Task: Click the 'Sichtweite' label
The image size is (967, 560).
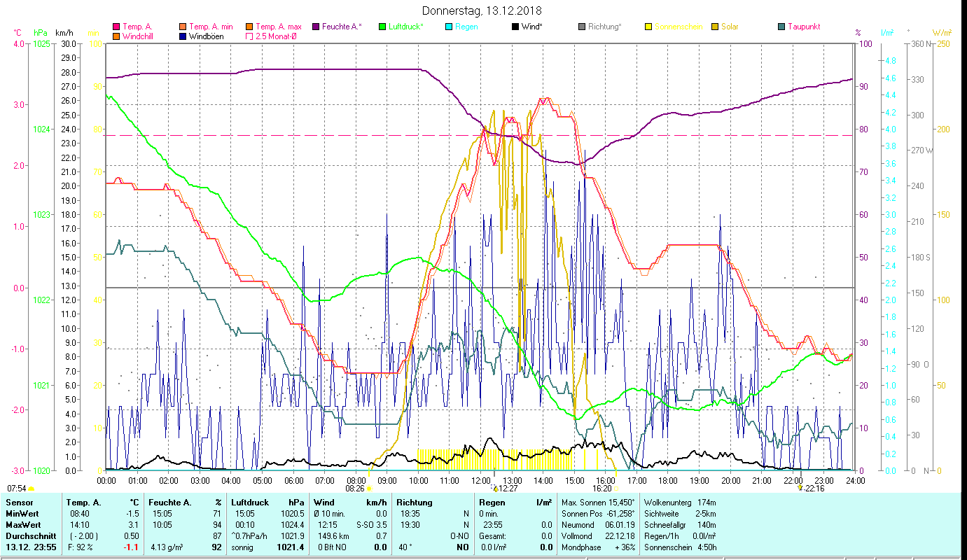Action: (x=662, y=514)
